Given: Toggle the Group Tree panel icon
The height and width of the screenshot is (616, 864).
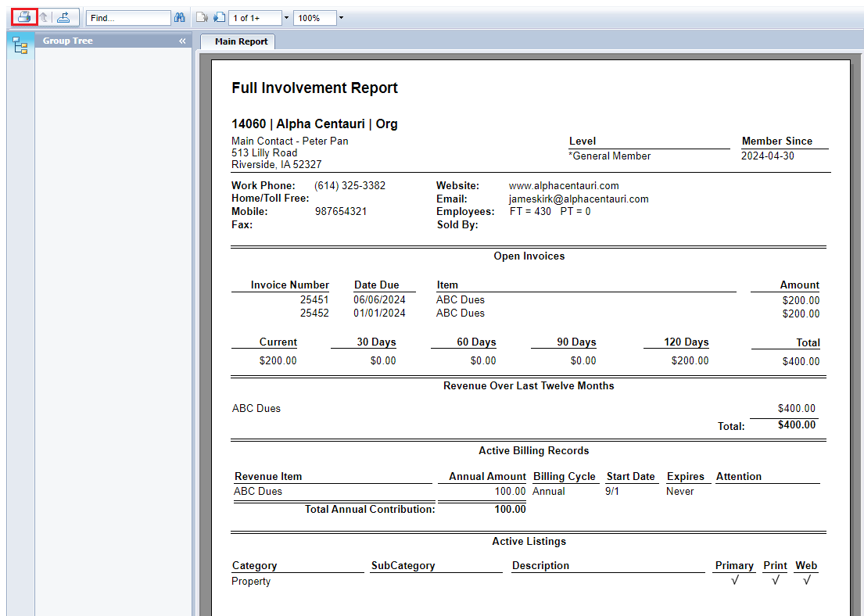Looking at the screenshot, I should coord(20,47).
